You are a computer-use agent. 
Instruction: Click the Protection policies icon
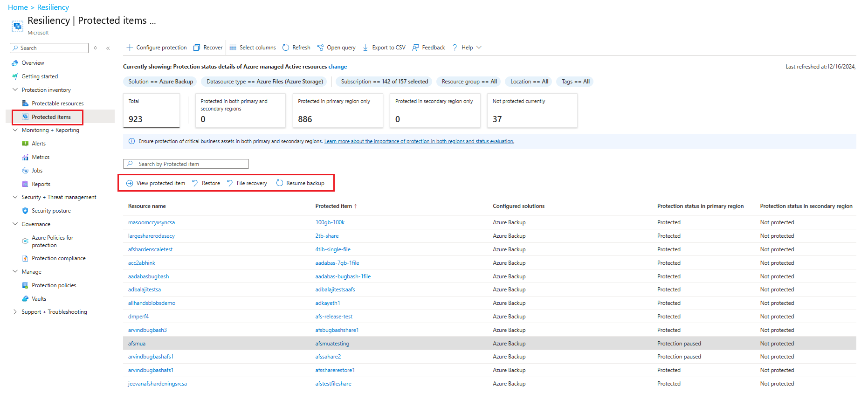click(25, 285)
